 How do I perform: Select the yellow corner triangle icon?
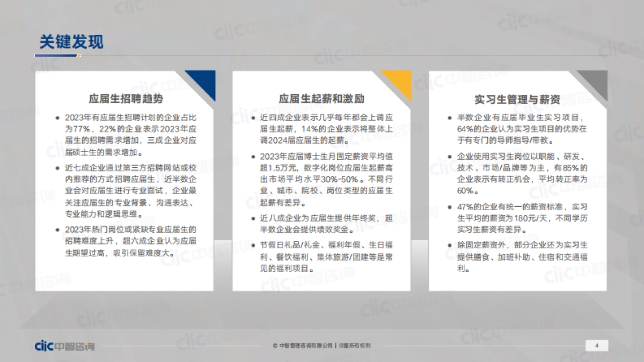pyautogui.click(x=398, y=82)
